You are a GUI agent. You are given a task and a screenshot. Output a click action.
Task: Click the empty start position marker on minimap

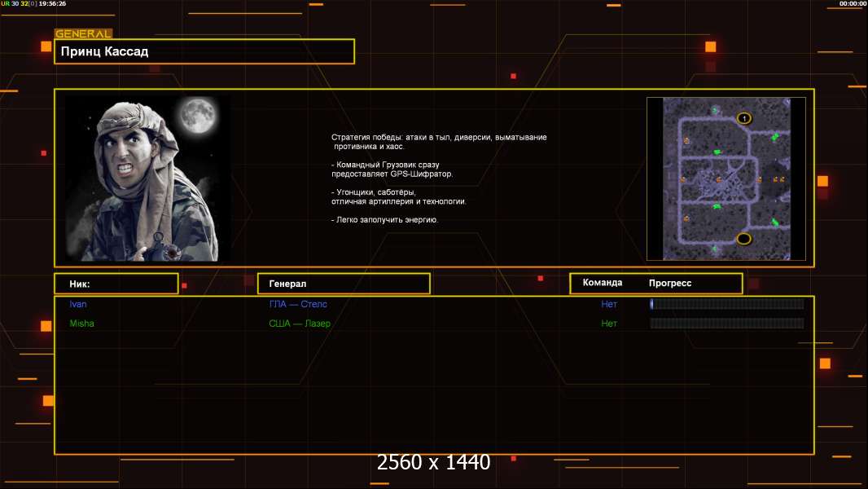743,239
